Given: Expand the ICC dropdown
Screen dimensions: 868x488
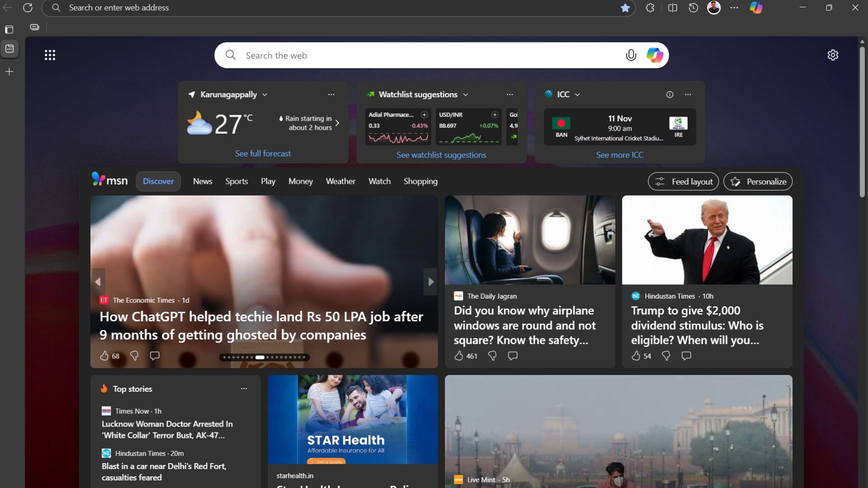Looking at the screenshot, I should (577, 94).
